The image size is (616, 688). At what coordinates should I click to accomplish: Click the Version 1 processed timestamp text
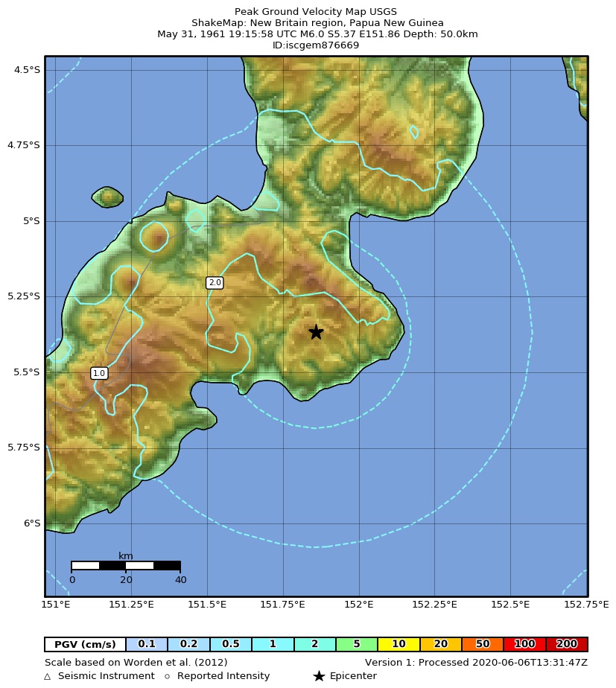(x=476, y=662)
